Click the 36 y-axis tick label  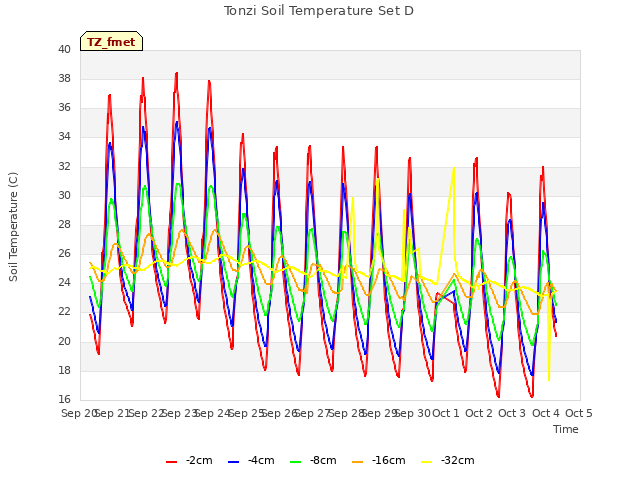point(64,108)
